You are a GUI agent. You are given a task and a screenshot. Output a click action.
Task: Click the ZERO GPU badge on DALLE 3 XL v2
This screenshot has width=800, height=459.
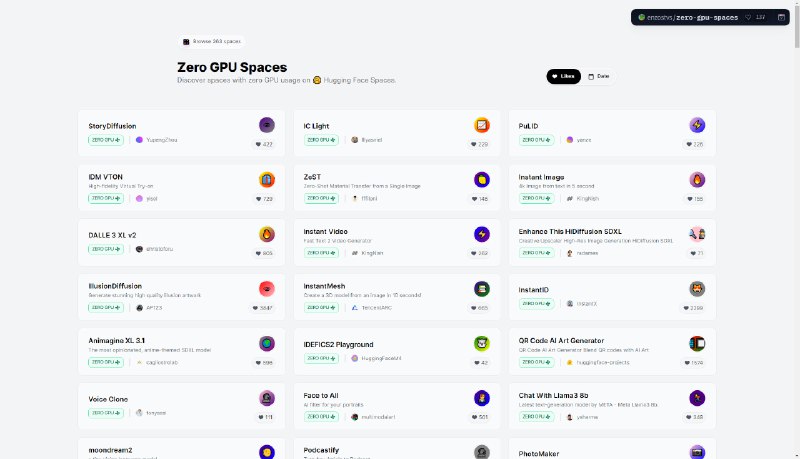point(106,249)
